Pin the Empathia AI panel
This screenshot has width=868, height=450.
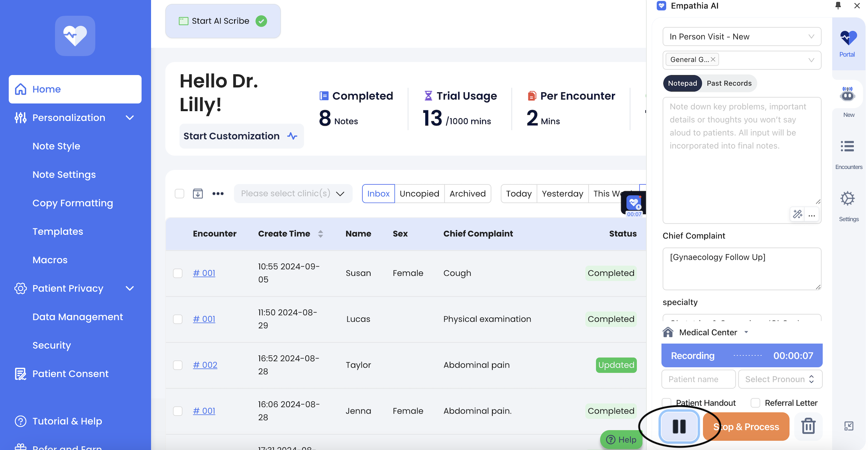point(838,5)
